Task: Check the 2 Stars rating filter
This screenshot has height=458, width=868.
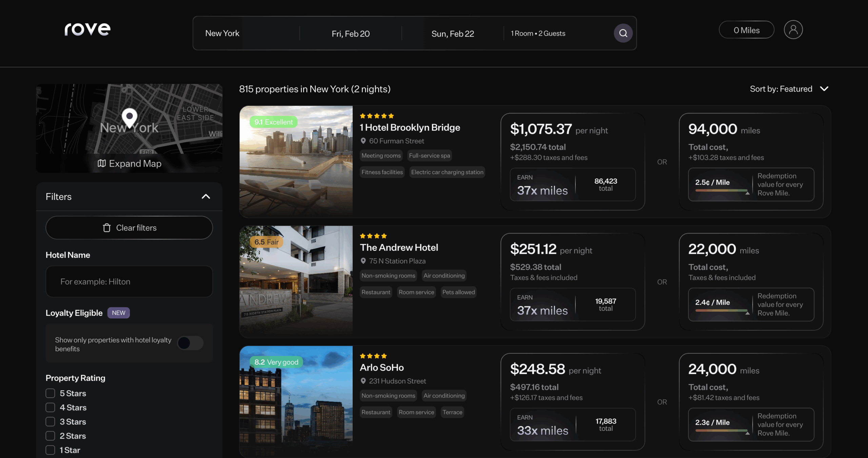Action: point(50,436)
